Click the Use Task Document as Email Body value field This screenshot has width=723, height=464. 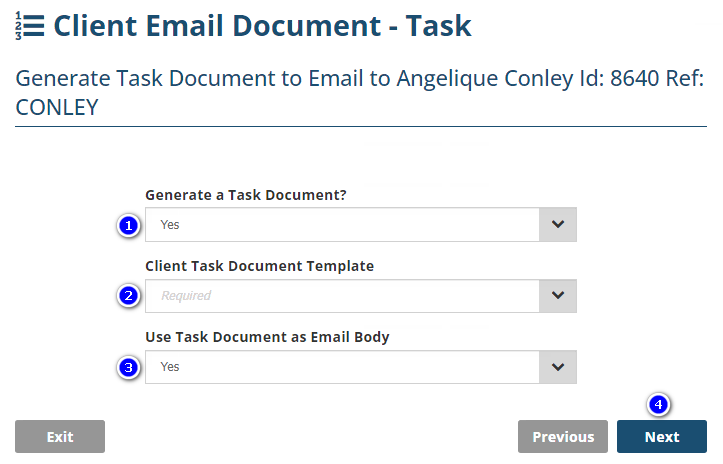342,367
